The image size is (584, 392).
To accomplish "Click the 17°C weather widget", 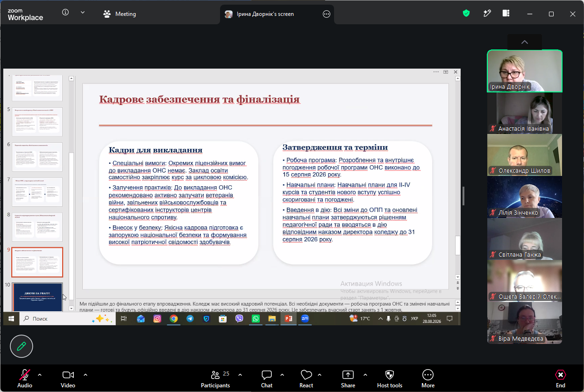I will 360,318.
